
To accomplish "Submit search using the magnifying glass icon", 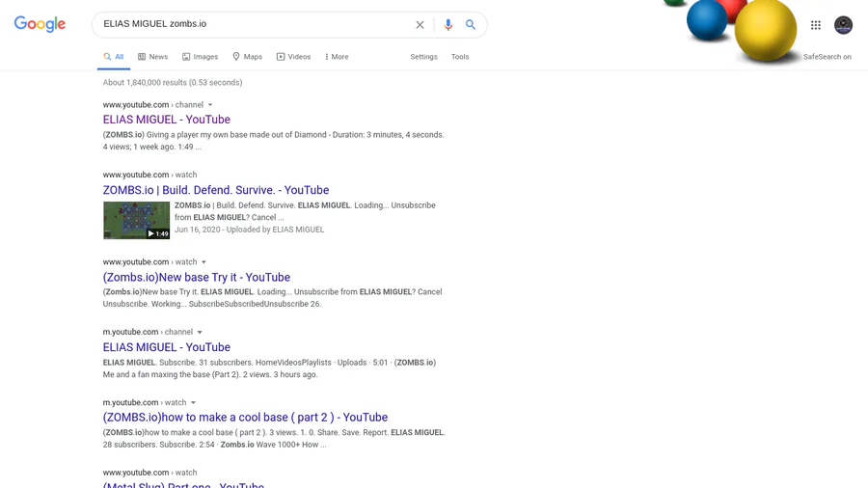I will (x=471, y=24).
